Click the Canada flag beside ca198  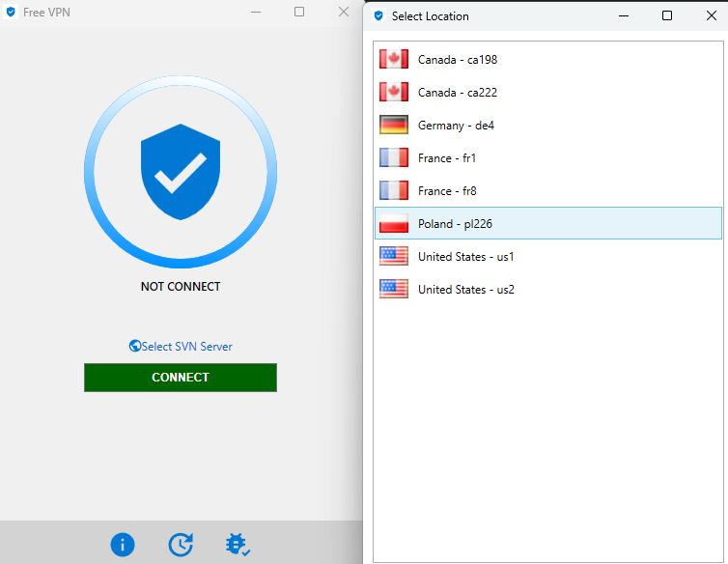[394, 60]
